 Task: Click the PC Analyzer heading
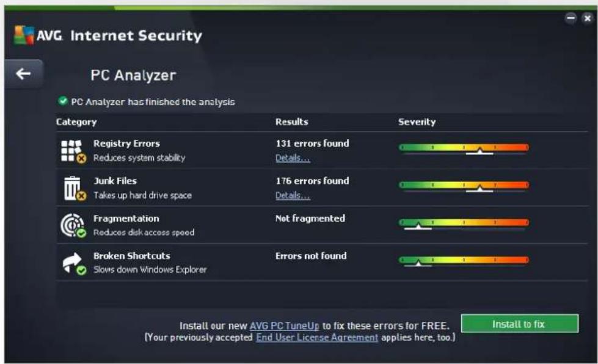(133, 75)
